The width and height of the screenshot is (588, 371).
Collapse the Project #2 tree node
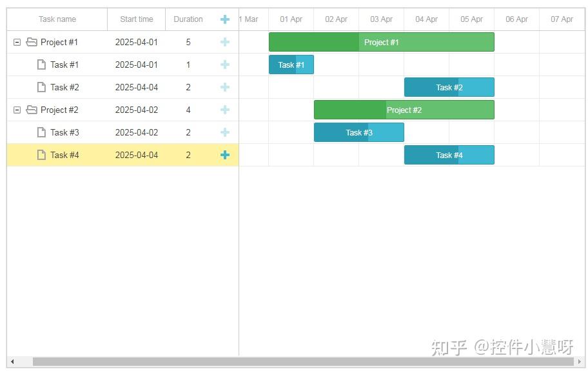tap(17, 110)
